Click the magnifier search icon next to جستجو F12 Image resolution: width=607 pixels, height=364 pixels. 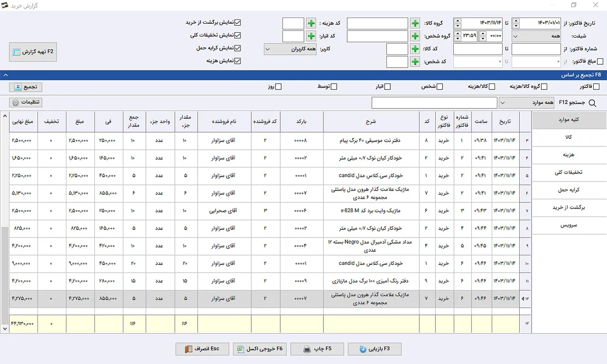click(592, 102)
